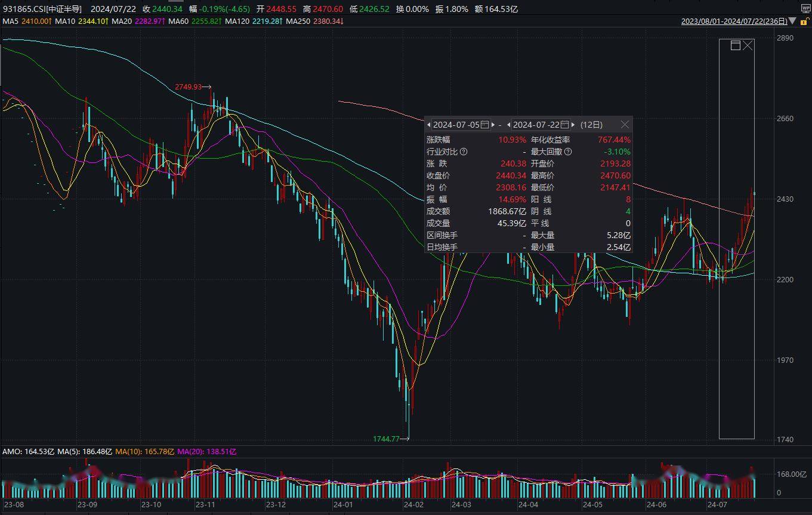Toggle the yellow padlock lock icon
The width and height of the screenshot is (812, 515).
[x=804, y=21]
